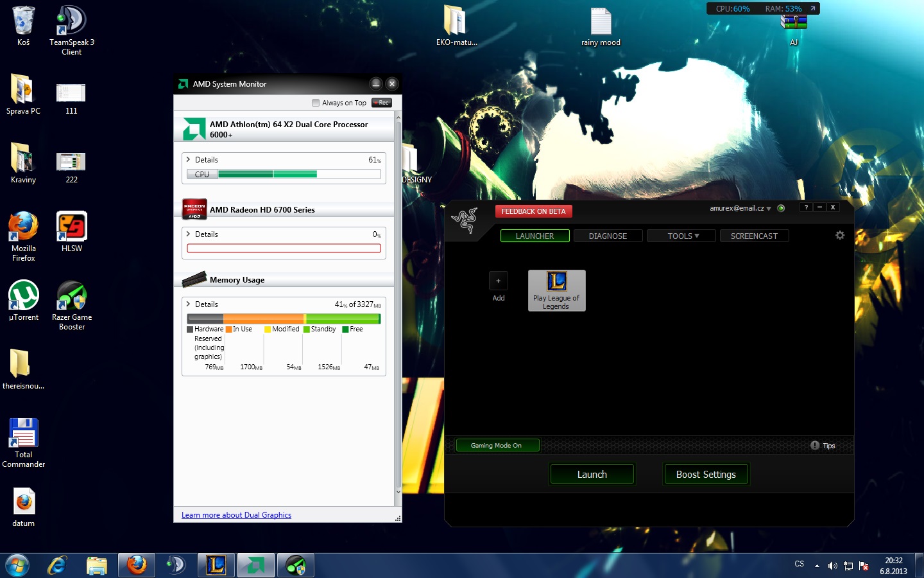This screenshot has height=578, width=924.
Task: Switch to League of Legends taskbar item
Action: [x=216, y=566]
